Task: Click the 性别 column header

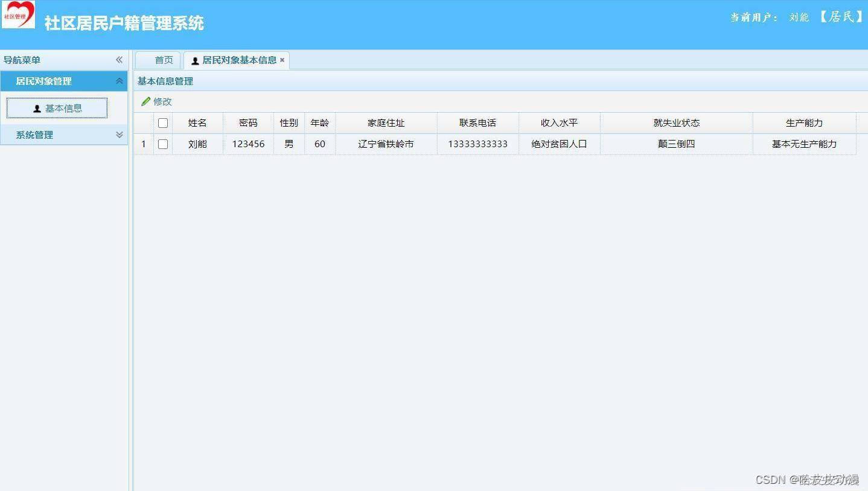Action: [x=289, y=123]
